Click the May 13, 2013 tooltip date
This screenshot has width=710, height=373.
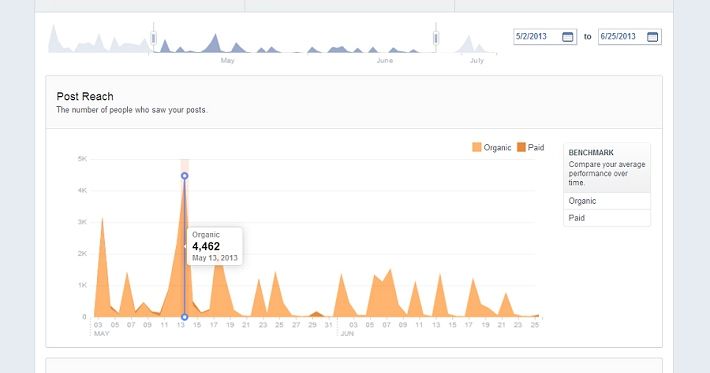pyautogui.click(x=215, y=258)
